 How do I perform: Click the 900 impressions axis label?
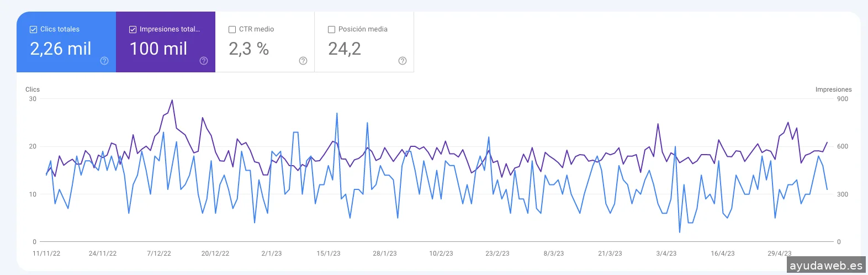pos(843,99)
